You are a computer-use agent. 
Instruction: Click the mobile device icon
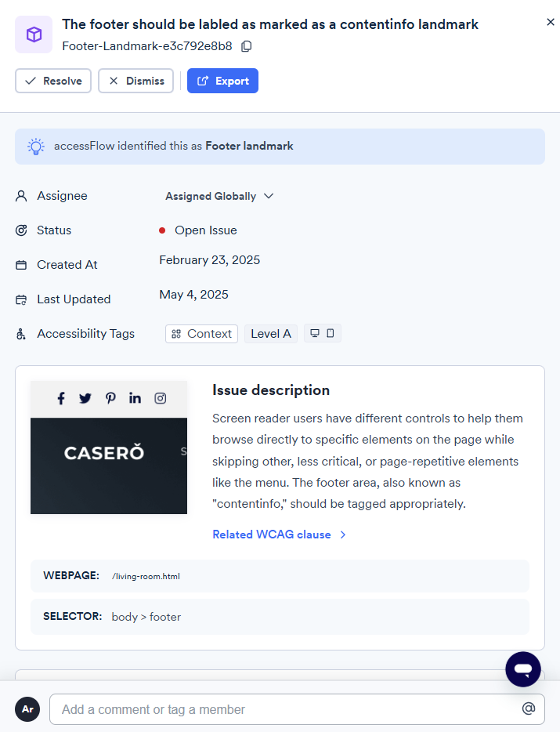click(x=331, y=333)
